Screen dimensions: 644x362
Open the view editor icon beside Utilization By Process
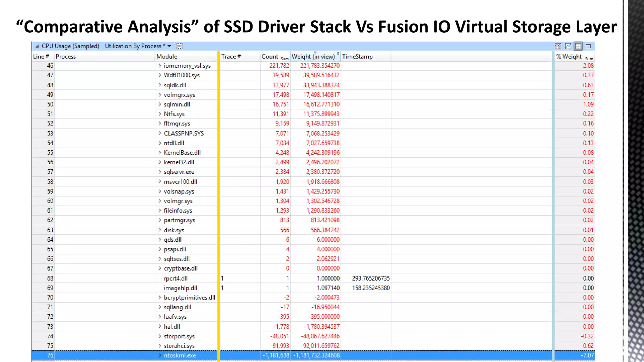[x=180, y=46]
